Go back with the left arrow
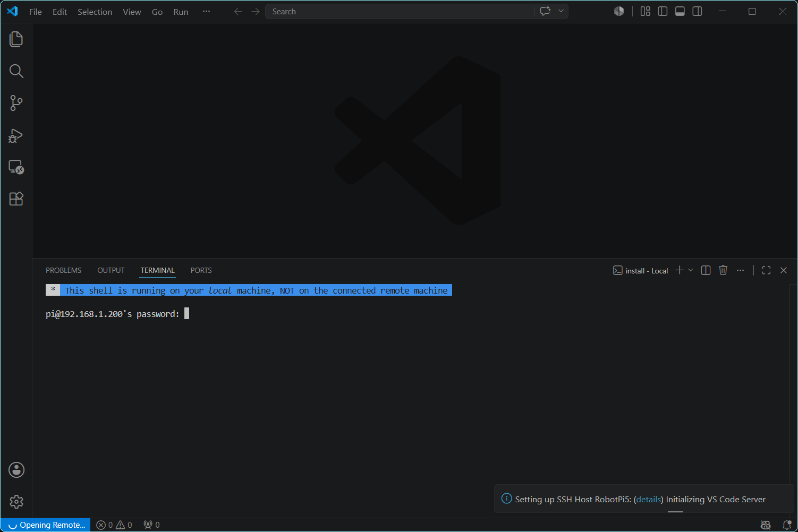The image size is (798, 532). click(238, 12)
